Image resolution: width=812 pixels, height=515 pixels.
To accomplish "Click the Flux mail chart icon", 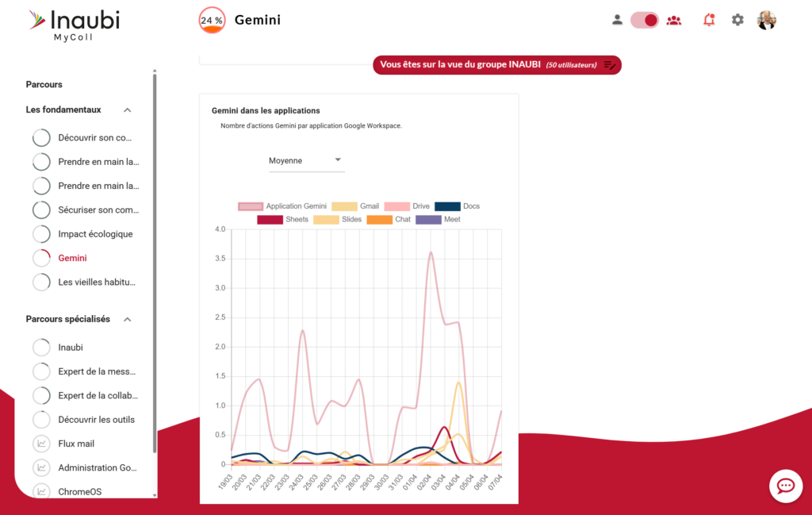I will pos(41,444).
